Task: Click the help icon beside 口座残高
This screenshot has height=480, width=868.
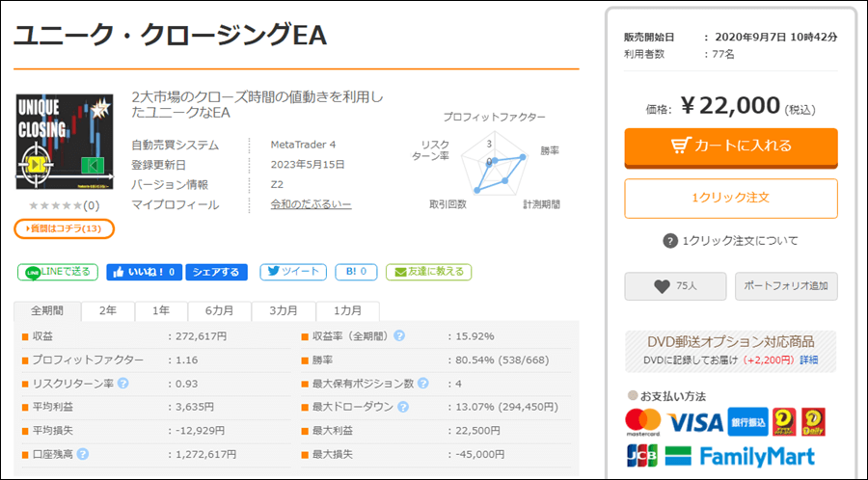Action: coord(83,454)
